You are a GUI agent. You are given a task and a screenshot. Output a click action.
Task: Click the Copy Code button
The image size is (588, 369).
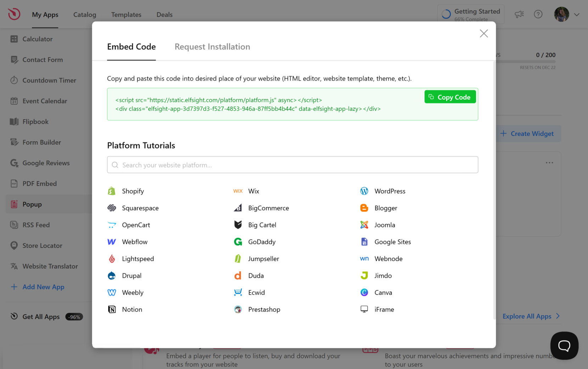pyautogui.click(x=450, y=97)
